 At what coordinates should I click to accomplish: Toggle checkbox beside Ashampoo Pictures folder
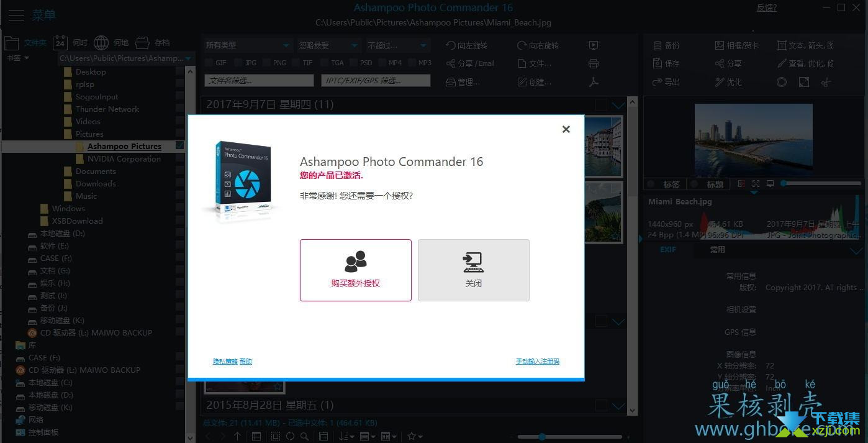(180, 146)
